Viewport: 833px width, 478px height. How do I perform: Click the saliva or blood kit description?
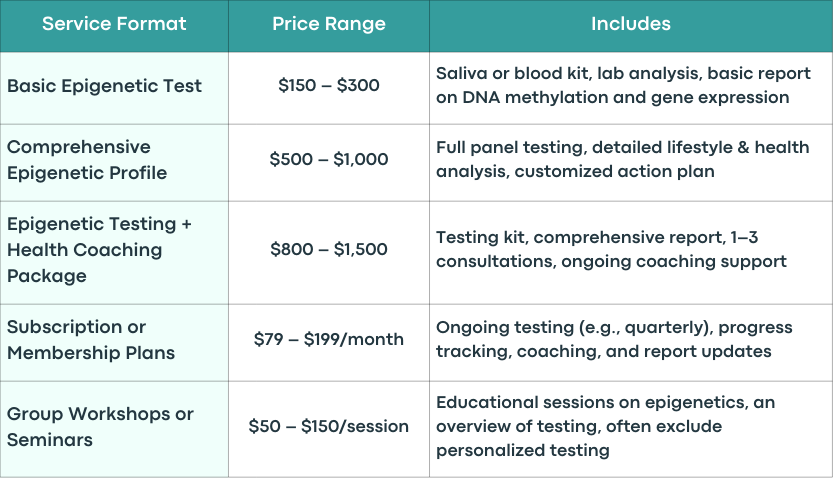coord(623,85)
